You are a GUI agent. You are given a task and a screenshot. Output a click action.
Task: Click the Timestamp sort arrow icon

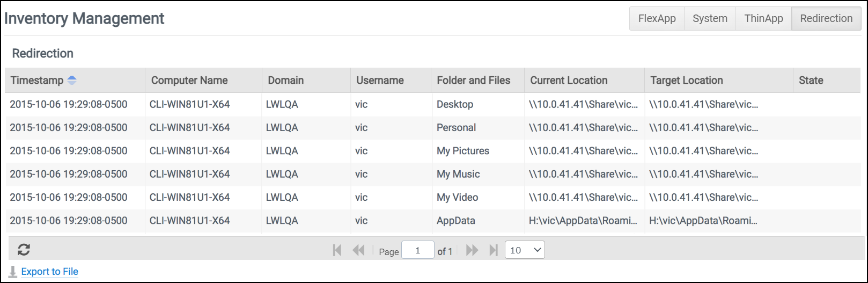pyautogui.click(x=72, y=81)
